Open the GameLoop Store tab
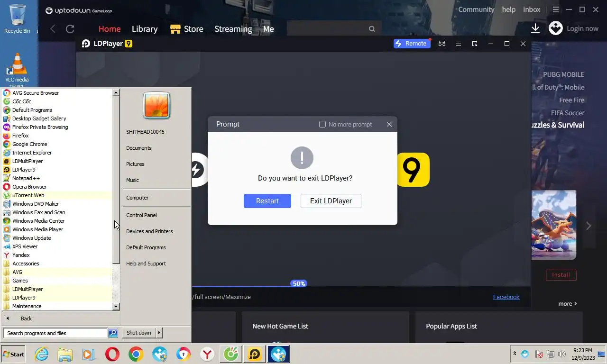This screenshot has width=607, height=364. click(187, 29)
